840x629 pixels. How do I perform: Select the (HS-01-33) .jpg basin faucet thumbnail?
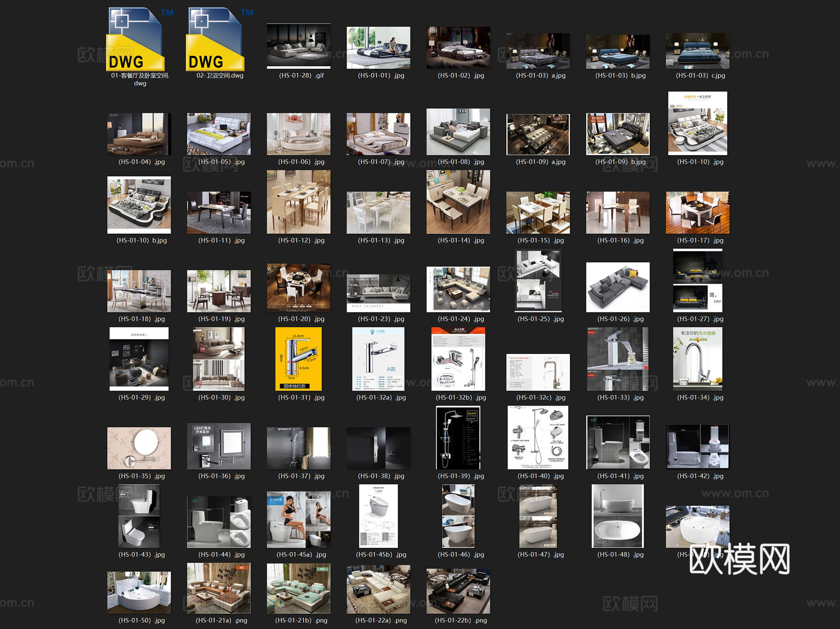coord(618,359)
